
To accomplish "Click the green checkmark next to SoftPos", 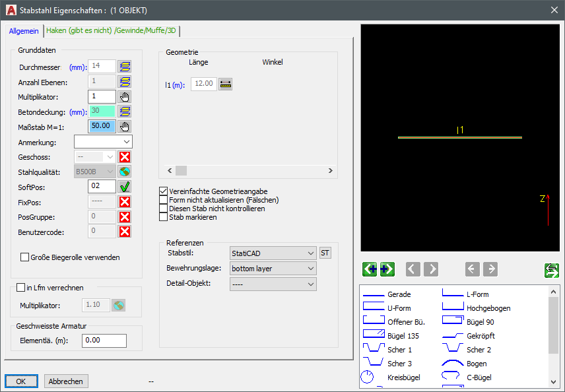I will click(125, 187).
